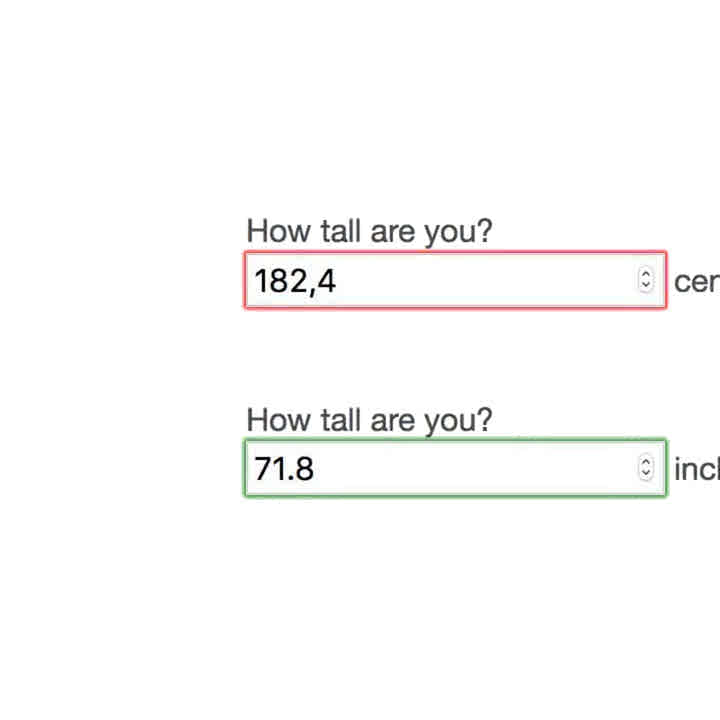
Task: Click the spinner control in green-bordered field
Action: coord(646,468)
